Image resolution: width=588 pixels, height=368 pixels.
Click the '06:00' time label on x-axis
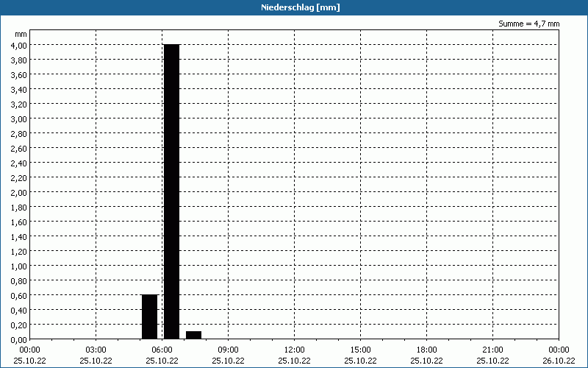pos(162,350)
